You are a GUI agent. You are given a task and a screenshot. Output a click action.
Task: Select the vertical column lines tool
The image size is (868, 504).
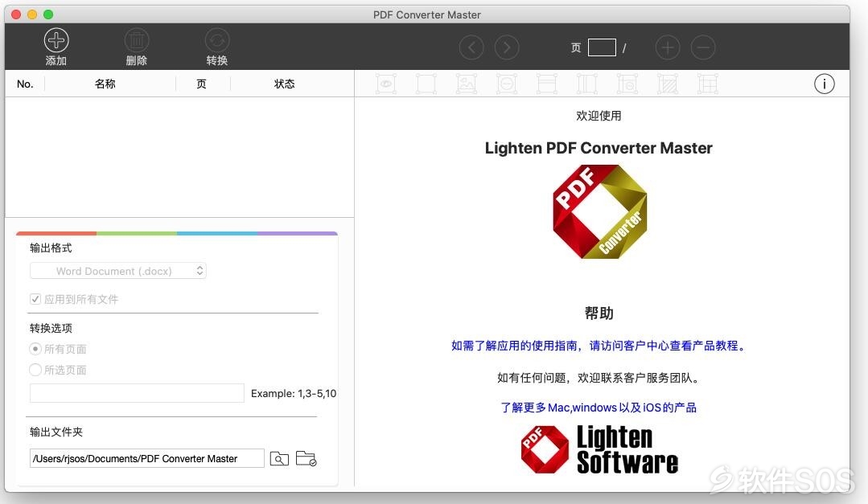pos(586,84)
